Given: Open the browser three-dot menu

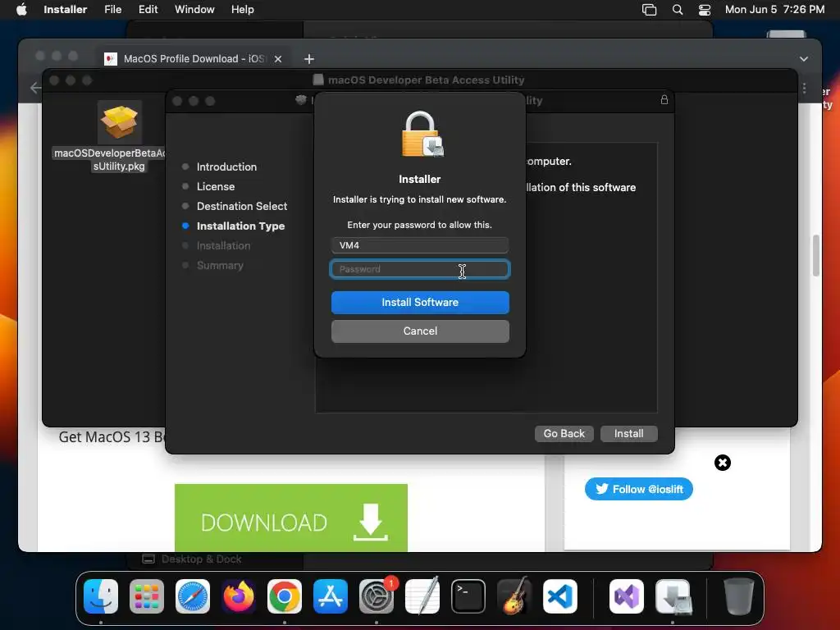Looking at the screenshot, I should [x=804, y=88].
